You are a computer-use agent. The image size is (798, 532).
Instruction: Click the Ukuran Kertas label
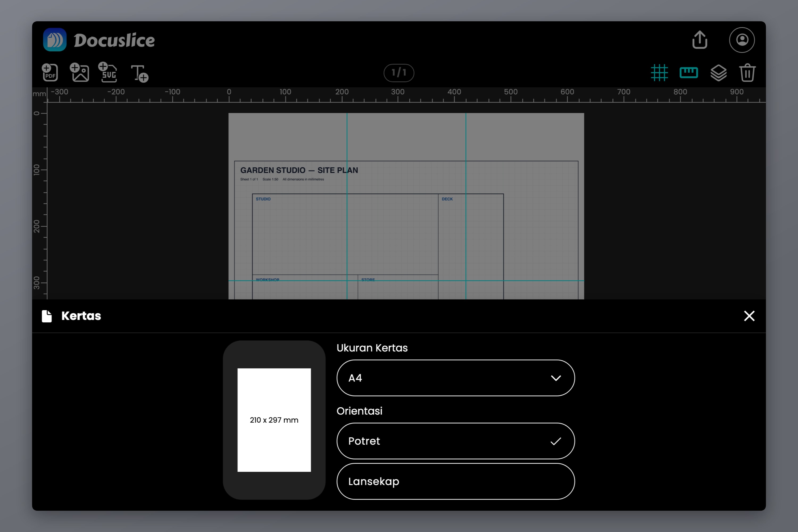pos(372,348)
